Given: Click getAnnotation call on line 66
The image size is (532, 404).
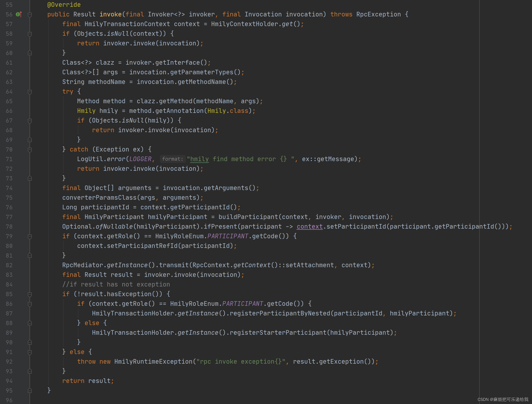Looking at the screenshot, I should pyautogui.click(x=179, y=111).
